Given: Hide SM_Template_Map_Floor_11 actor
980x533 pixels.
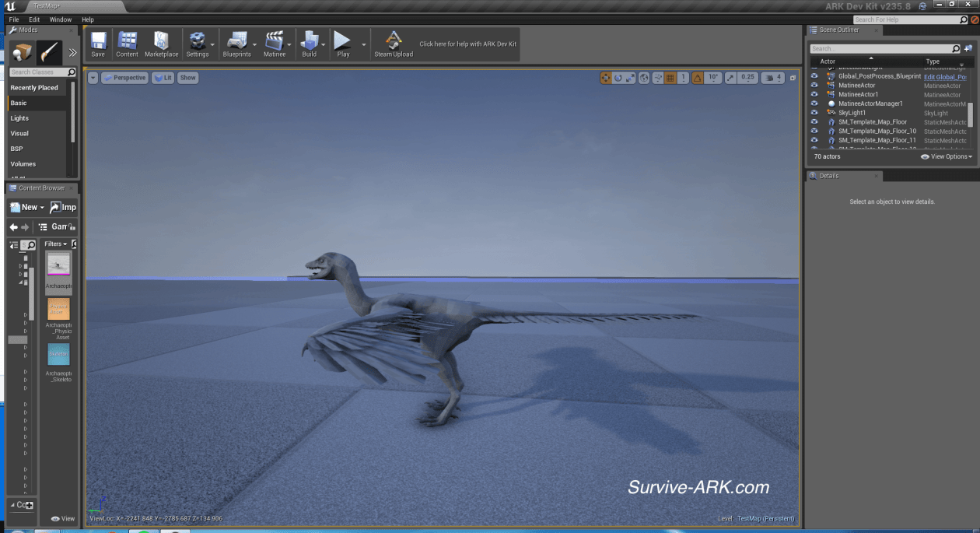Looking at the screenshot, I should (814, 141).
